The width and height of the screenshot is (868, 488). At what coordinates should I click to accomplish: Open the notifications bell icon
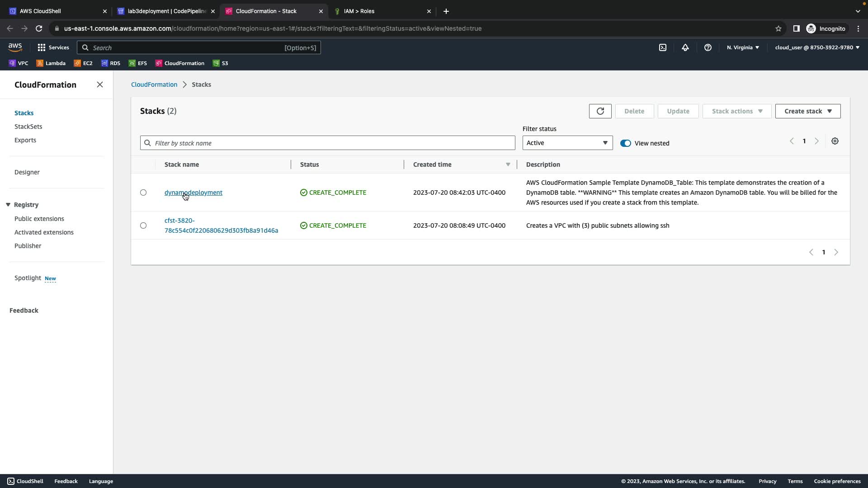[685, 47]
